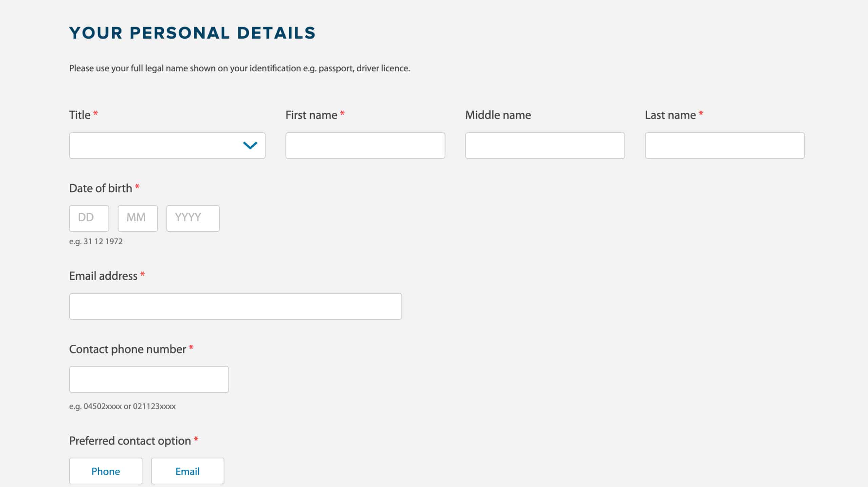Image resolution: width=868 pixels, height=487 pixels.
Task: Click the 'e.g. 04502xxxx or 021123xxxx' hint
Action: coord(122,407)
